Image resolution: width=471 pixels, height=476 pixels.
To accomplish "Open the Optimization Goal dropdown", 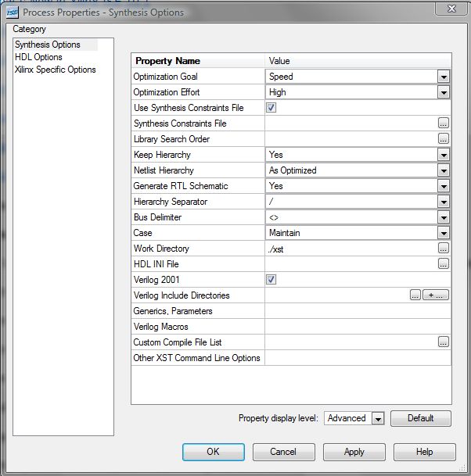I will click(444, 77).
